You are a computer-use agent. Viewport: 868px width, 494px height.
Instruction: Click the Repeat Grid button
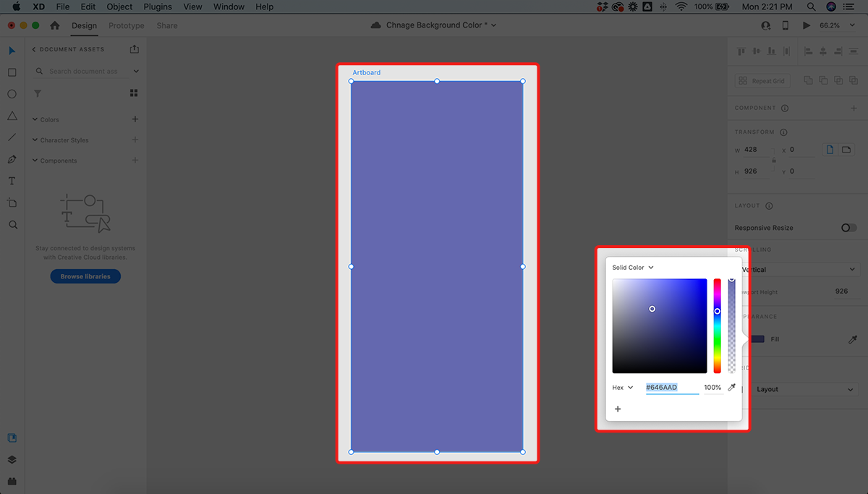762,81
